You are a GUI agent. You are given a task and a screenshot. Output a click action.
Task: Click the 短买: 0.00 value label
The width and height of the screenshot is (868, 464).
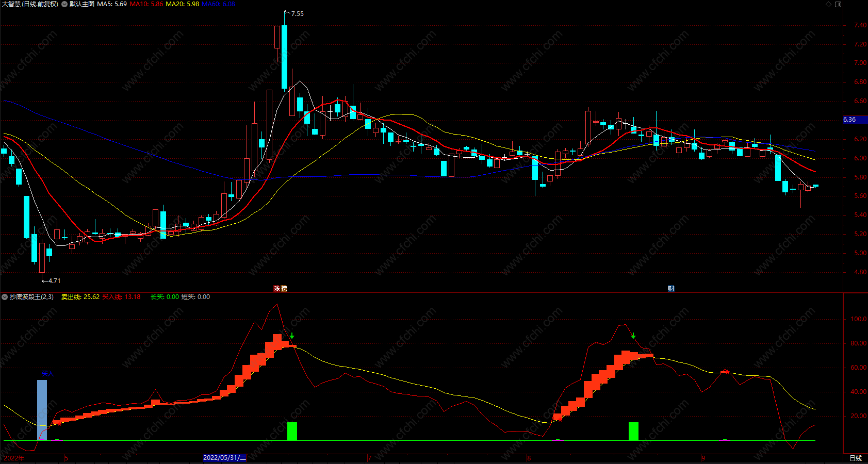coord(195,297)
